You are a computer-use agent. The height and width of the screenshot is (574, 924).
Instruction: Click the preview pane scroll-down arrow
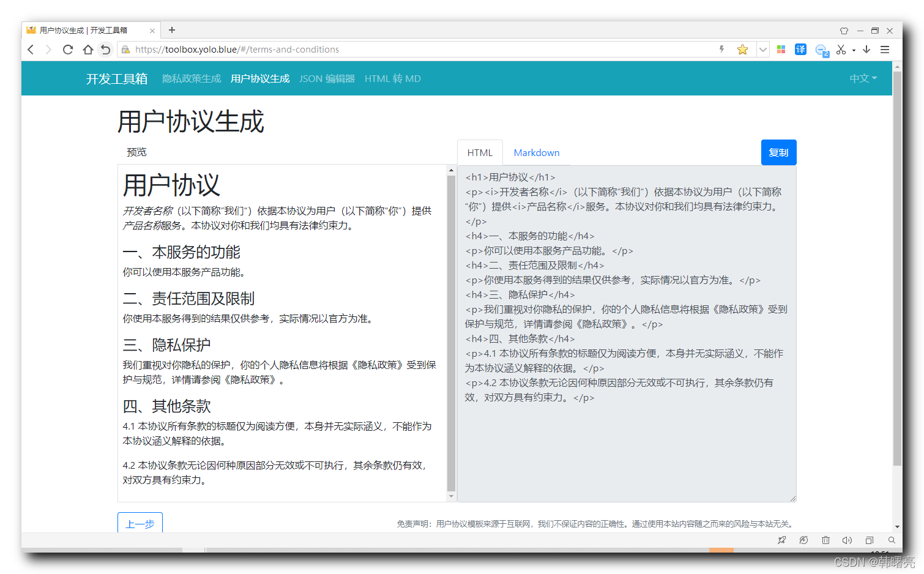451,496
